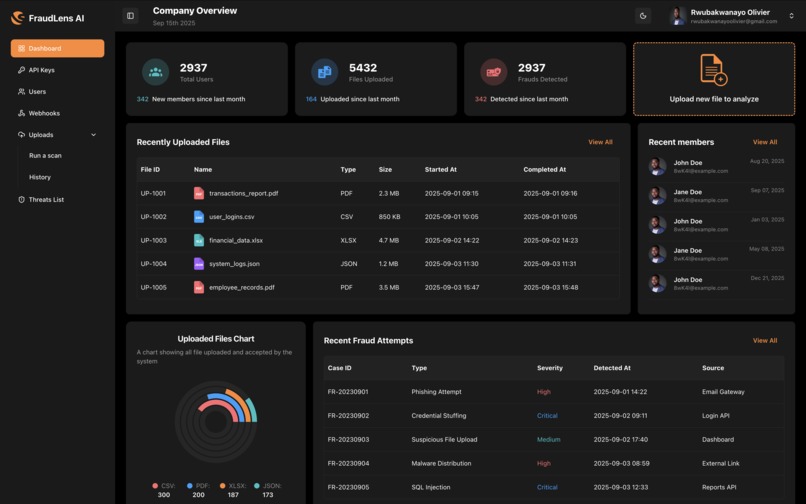This screenshot has height=504, width=806.
Task: Click the PDF legend color dot
Action: (x=190, y=485)
